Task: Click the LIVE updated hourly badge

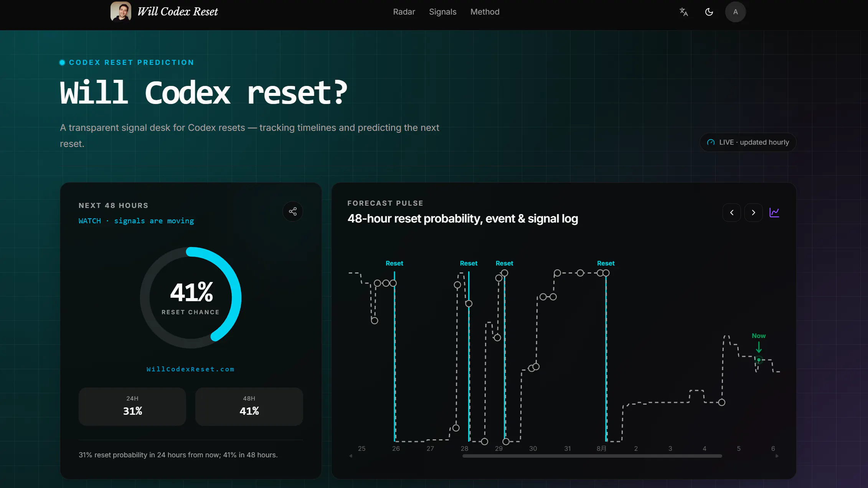Action: coord(748,142)
